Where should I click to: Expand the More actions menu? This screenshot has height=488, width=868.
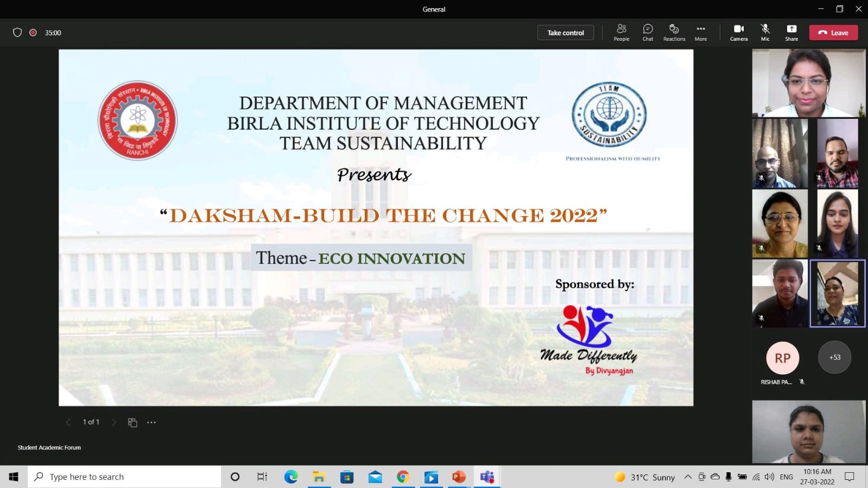tap(700, 32)
